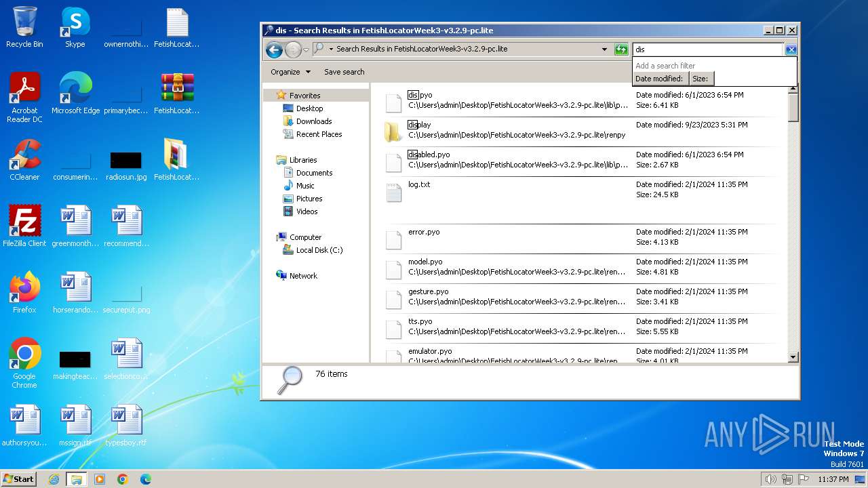868x488 pixels.
Task: Open Microsoft Edge desktop shortcut
Action: tap(75, 94)
